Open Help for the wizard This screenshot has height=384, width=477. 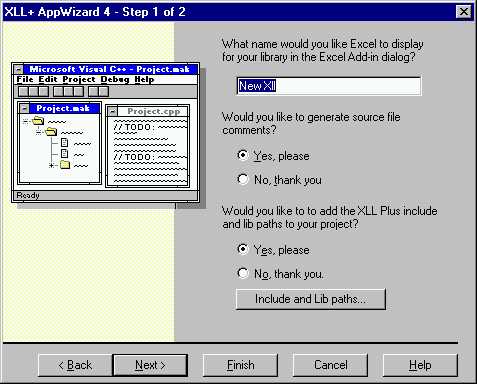tap(420, 365)
